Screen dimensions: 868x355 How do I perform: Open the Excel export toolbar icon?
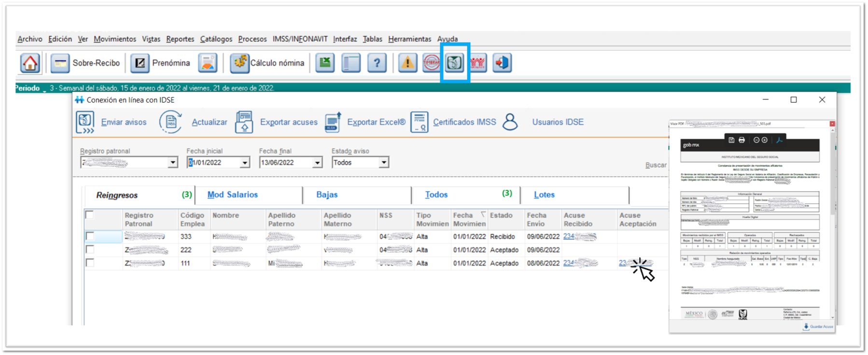(x=325, y=63)
